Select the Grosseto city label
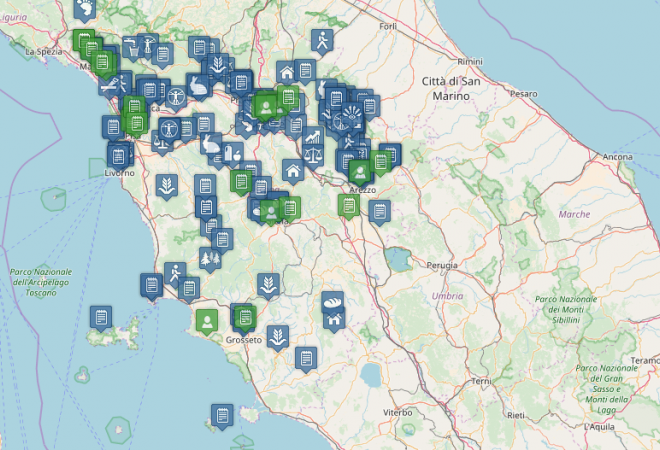 click(x=244, y=340)
